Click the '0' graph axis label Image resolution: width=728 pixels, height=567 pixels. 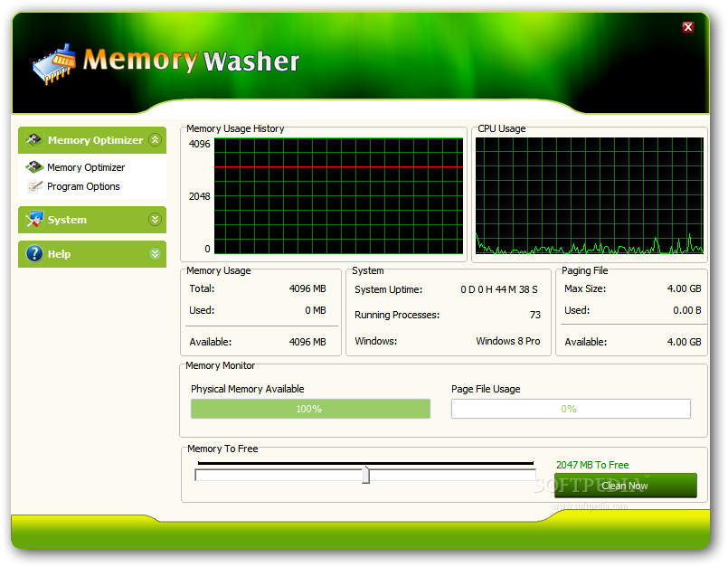click(207, 249)
